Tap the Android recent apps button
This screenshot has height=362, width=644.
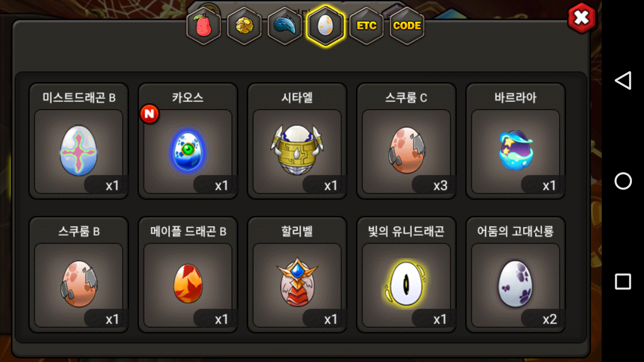click(623, 282)
